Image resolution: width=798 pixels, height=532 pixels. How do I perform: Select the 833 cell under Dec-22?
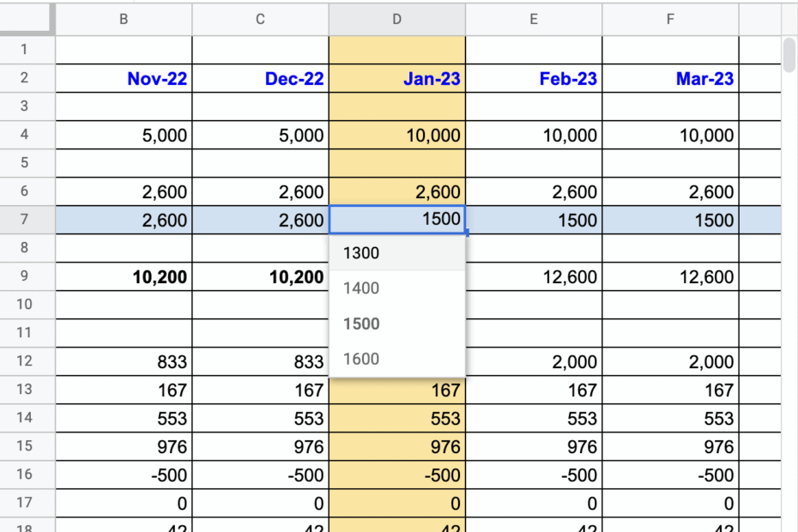(x=260, y=361)
